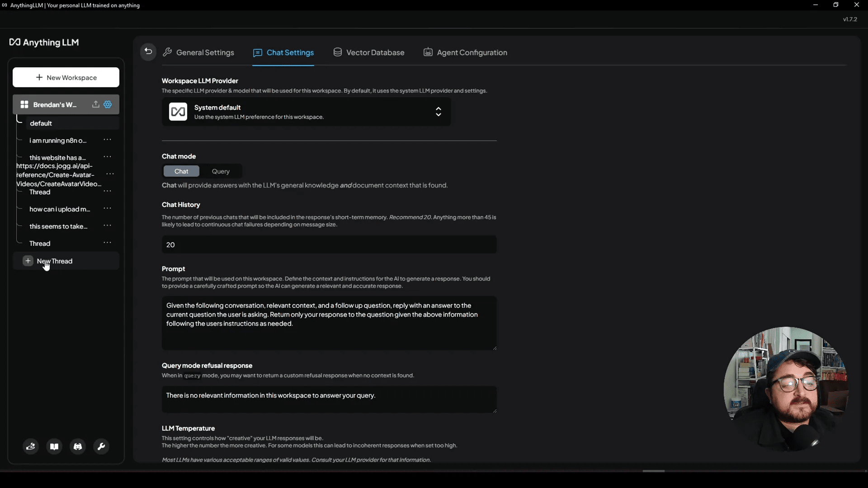
Task: Click the AnythingLLM title bar icon
Action: pos(5,5)
